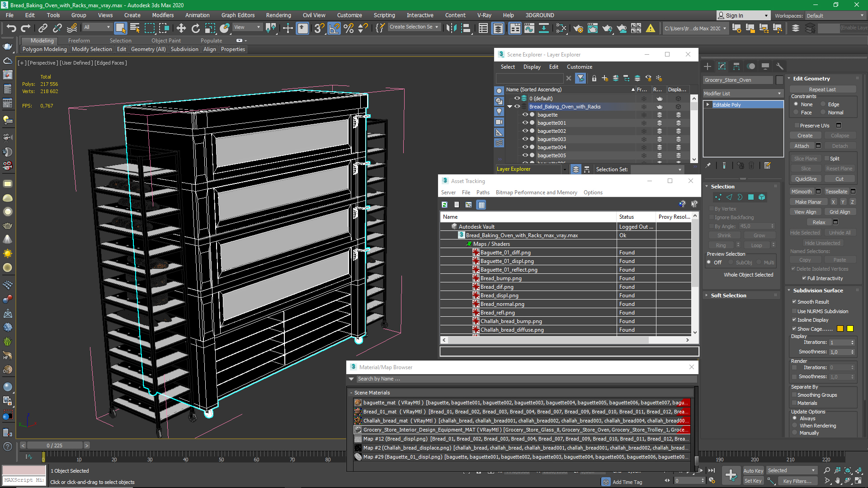Toggle the Percent Snap icon

(349, 28)
